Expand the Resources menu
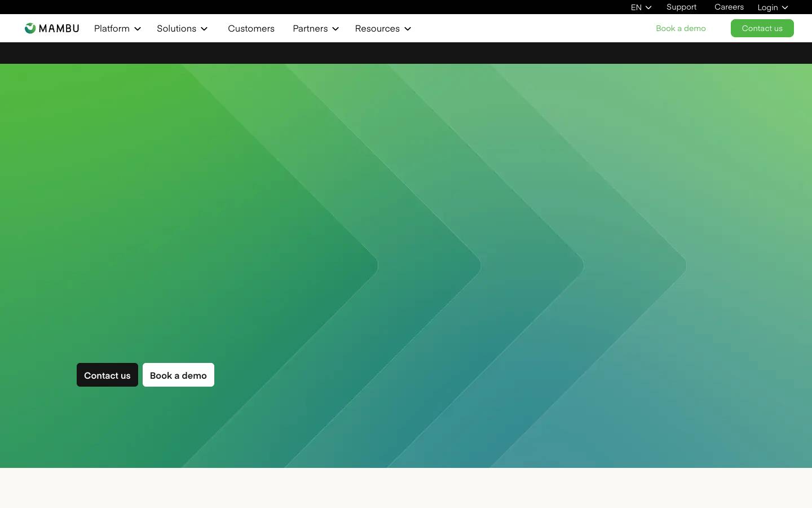 [x=383, y=28]
